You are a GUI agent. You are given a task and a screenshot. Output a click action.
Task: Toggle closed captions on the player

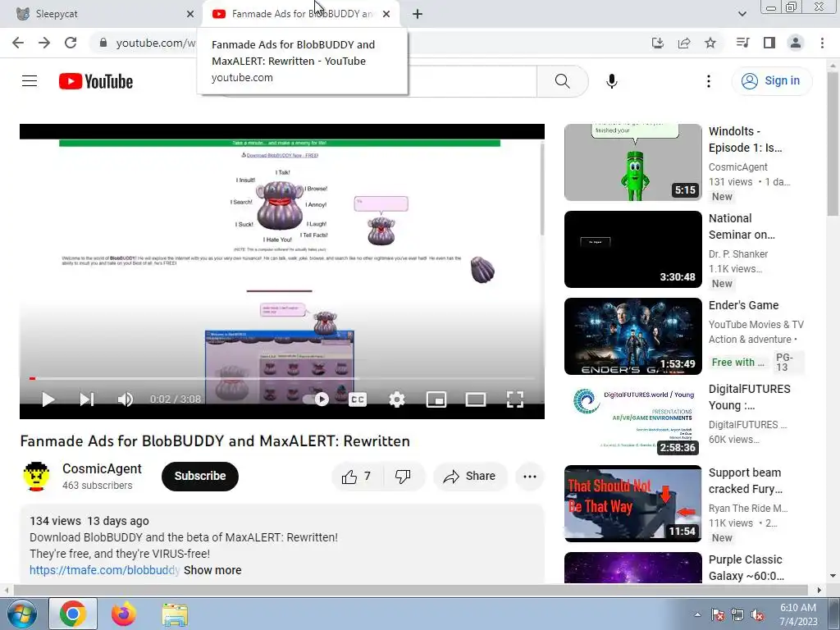[x=358, y=399]
